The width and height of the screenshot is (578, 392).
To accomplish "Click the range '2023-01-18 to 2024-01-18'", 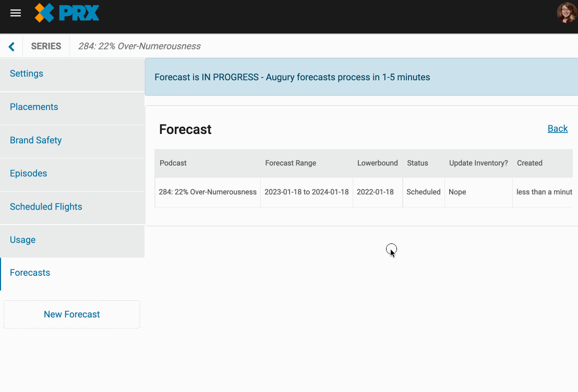I will coord(306,192).
